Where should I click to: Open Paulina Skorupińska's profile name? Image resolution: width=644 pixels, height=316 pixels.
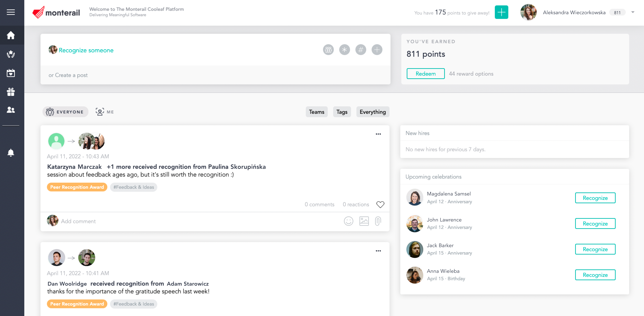coord(237,167)
